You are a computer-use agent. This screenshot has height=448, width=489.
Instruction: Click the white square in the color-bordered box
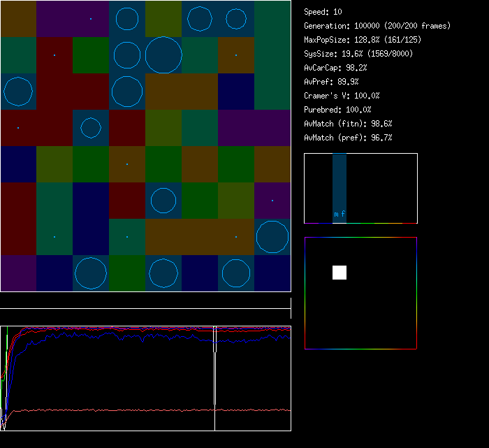[x=340, y=273]
